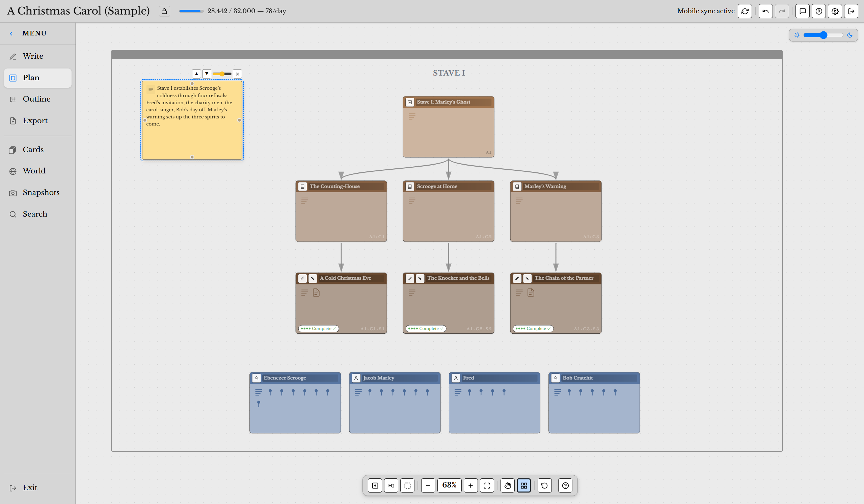Open edit pencil on A Cold Christmas Eve
Viewport: 864px width, 504px height.
point(302,278)
